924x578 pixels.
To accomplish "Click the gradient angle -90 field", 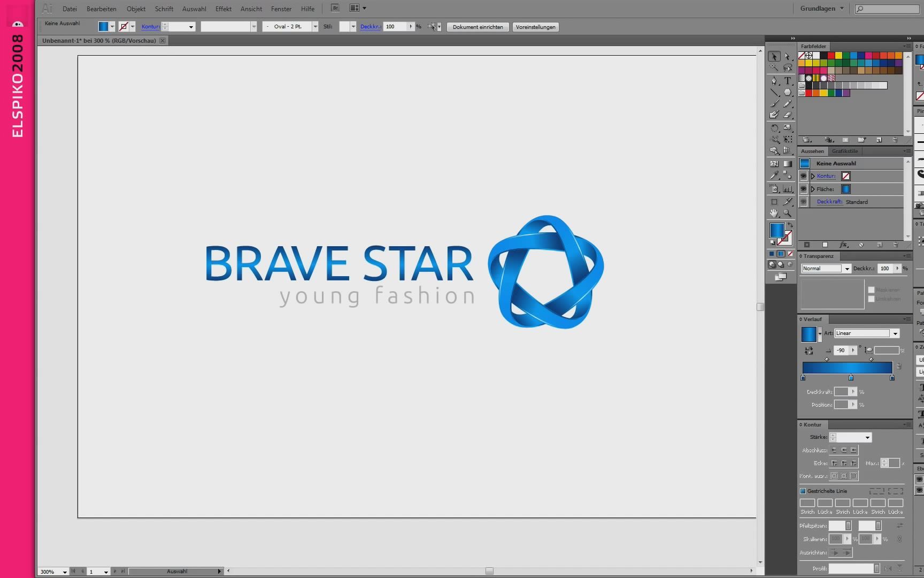I will pos(841,351).
